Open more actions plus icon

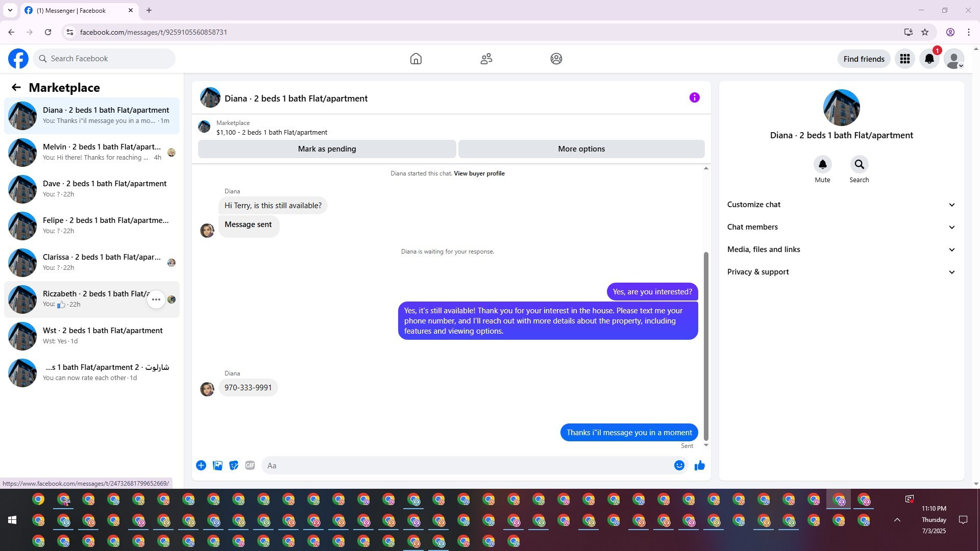click(x=201, y=465)
